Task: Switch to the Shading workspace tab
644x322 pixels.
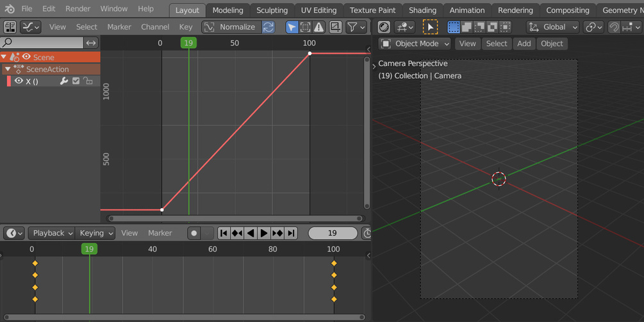Action: coord(422,10)
